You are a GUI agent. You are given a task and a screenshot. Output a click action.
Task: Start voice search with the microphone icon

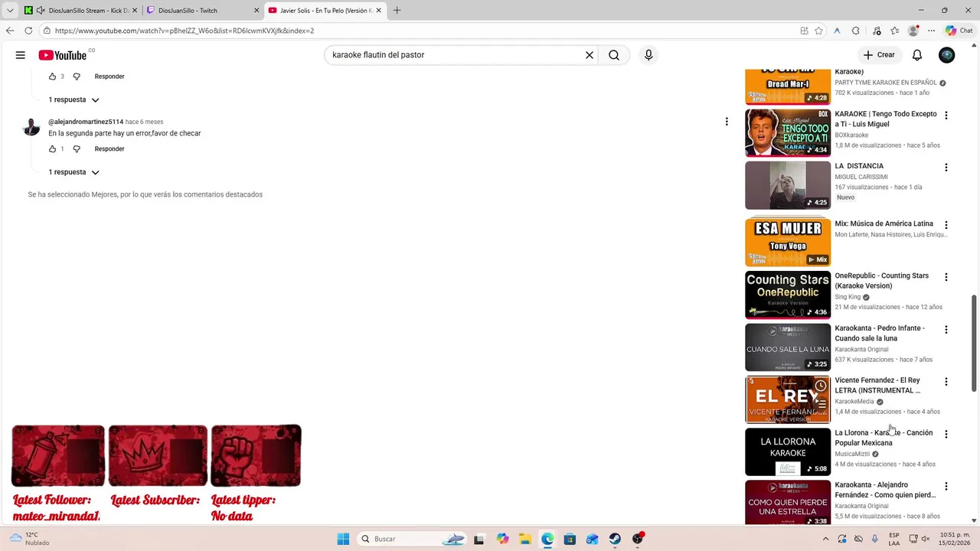click(648, 55)
